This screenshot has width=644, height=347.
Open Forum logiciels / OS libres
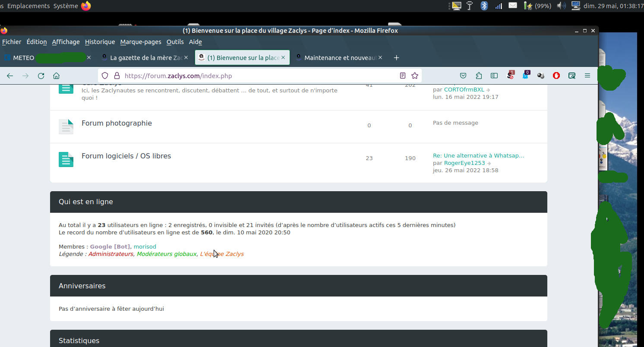tap(126, 156)
